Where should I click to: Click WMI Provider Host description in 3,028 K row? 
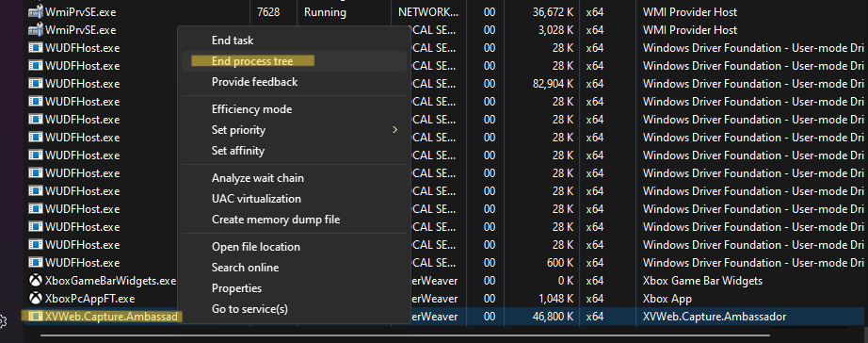tap(690, 30)
